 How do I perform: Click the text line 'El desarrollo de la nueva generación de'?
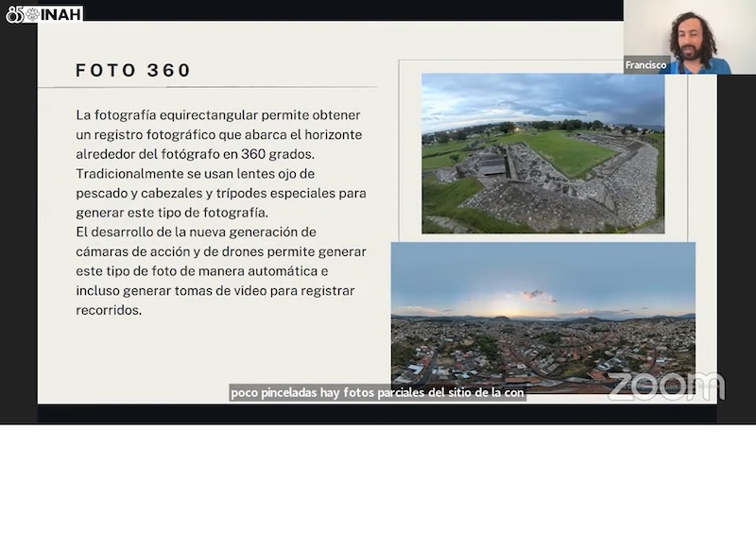(196, 232)
